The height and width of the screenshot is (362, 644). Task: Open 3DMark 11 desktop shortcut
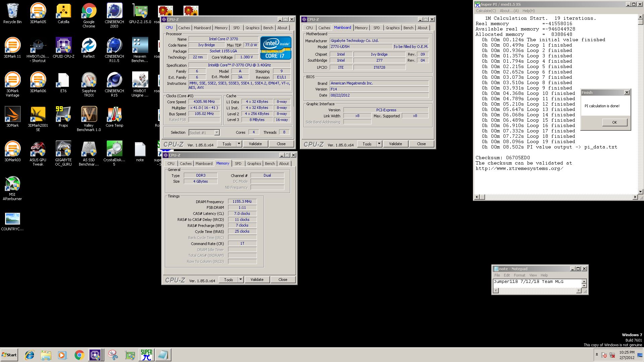[12, 48]
